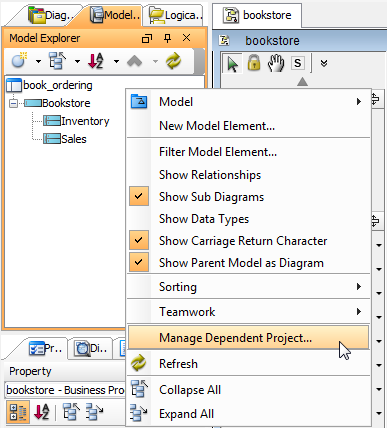The height and width of the screenshot is (428, 387).
Task: Choose New Model Element... from menu
Action: coord(248,126)
